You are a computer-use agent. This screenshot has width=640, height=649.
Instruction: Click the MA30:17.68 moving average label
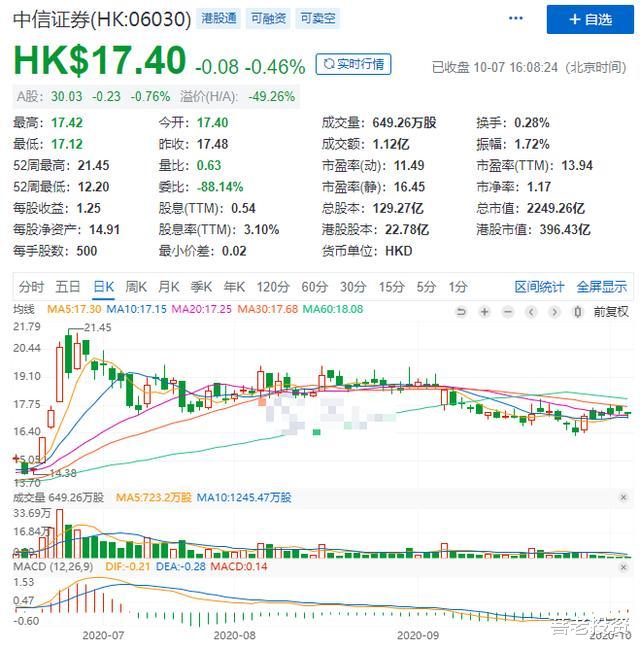[x=267, y=309]
